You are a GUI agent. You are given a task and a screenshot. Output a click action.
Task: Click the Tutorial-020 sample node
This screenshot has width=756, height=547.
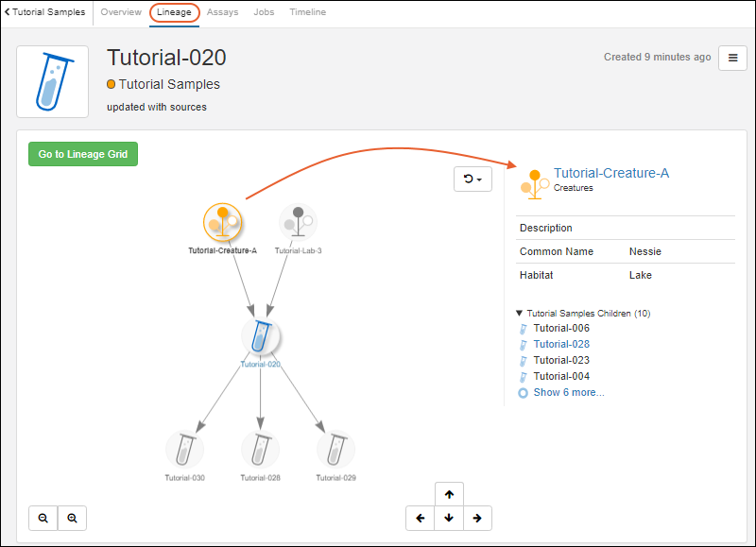(260, 336)
